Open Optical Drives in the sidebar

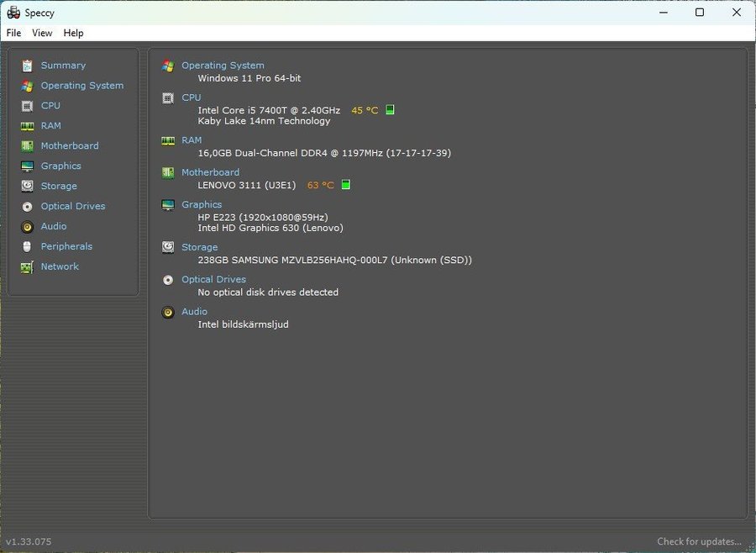pos(73,206)
